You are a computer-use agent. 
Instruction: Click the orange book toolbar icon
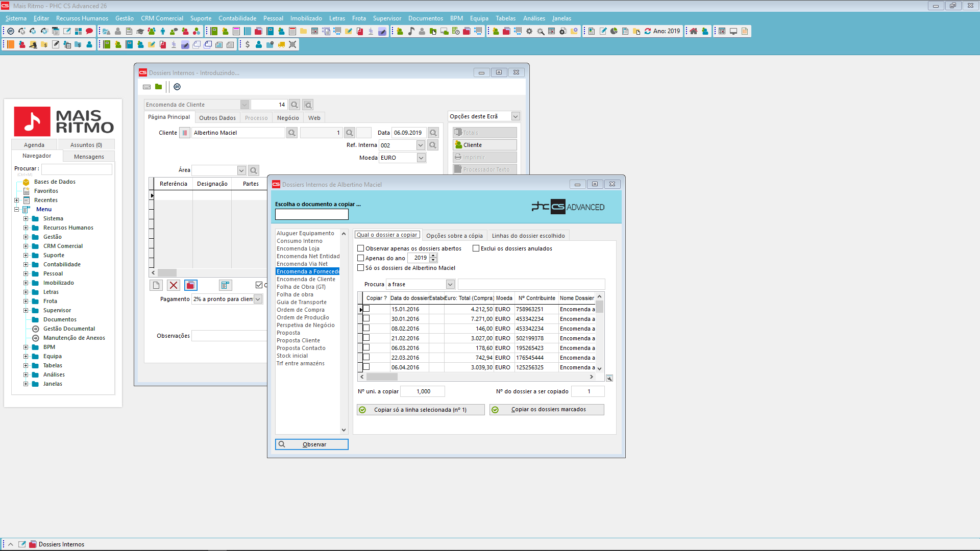(x=11, y=44)
